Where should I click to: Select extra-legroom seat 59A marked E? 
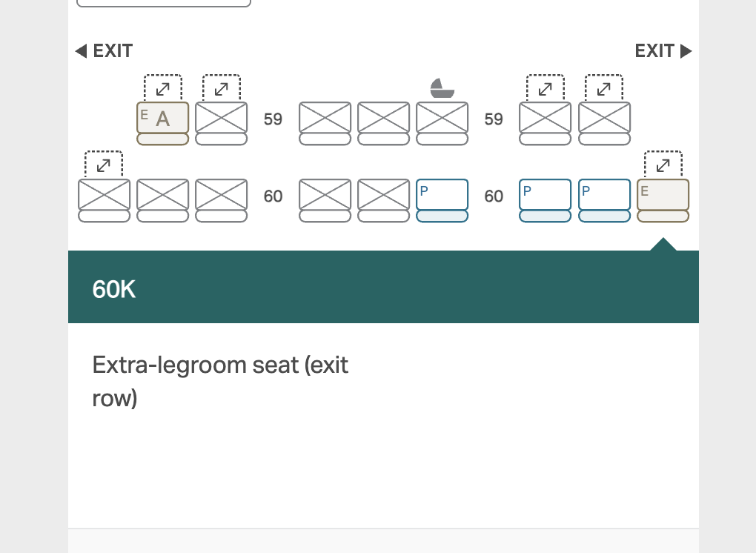tap(162, 123)
